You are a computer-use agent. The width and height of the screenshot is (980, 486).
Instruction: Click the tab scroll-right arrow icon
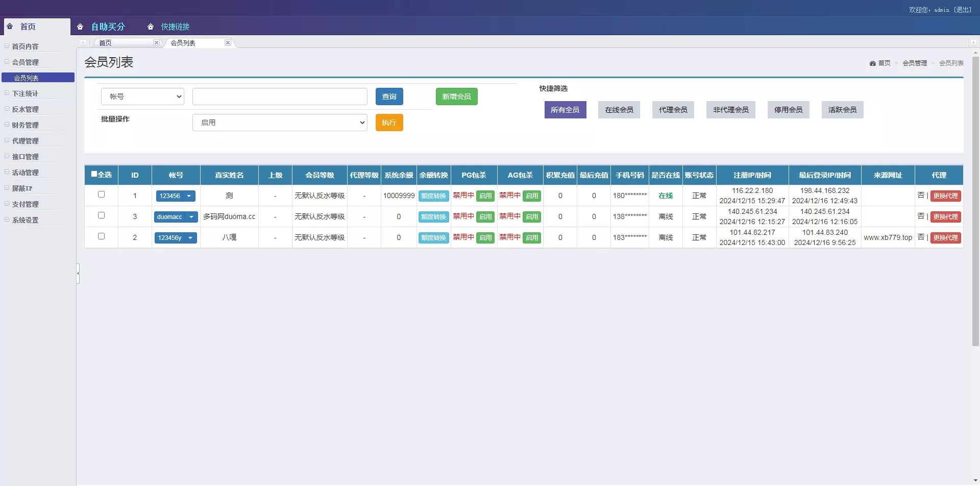[x=973, y=43]
